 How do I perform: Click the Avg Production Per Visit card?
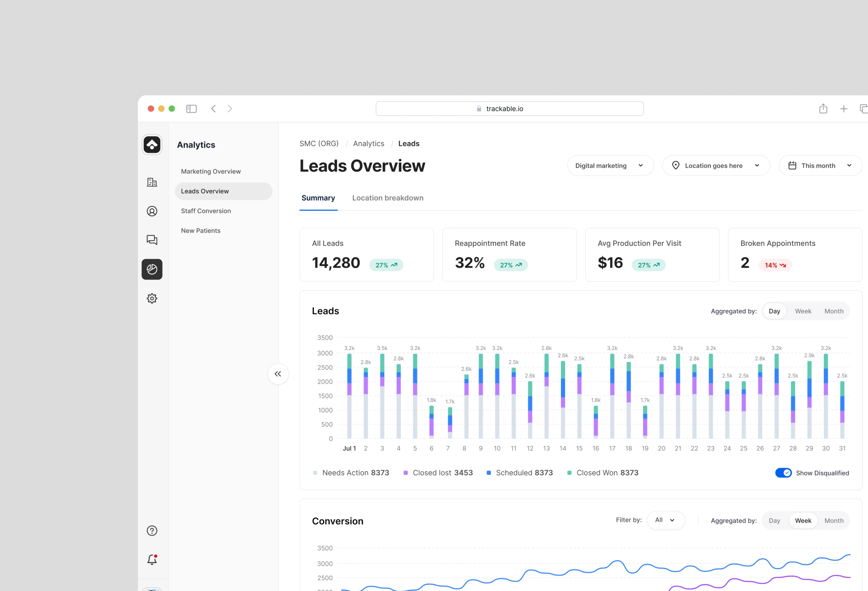652,255
